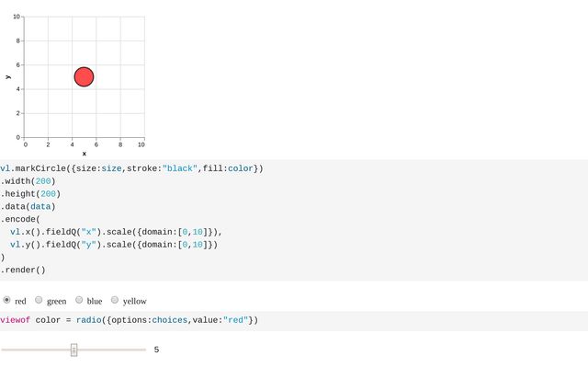Click the .encode( code line
The height and width of the screenshot is (368, 588).
tap(20, 220)
